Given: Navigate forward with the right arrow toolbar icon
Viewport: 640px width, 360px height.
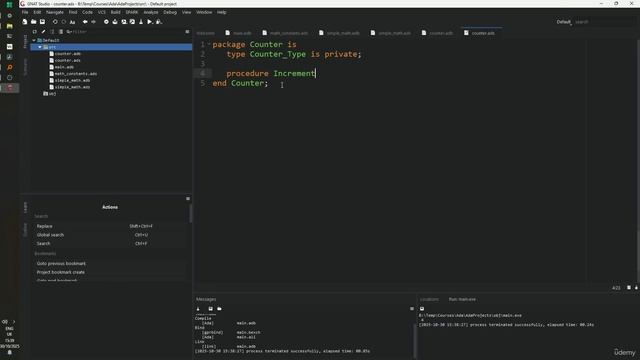Looking at the screenshot, I should pos(93,22).
